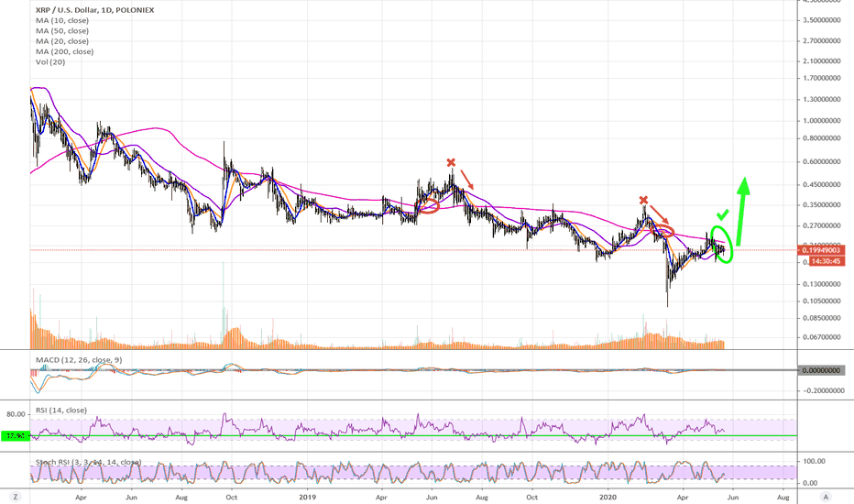Click the 2019 year label on time axis
The image size is (854, 504).
click(x=308, y=497)
